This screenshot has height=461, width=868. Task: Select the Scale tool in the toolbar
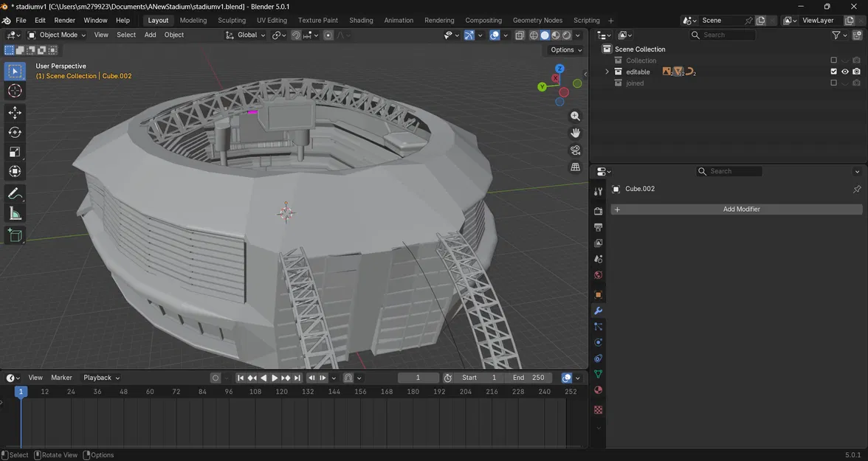point(15,152)
